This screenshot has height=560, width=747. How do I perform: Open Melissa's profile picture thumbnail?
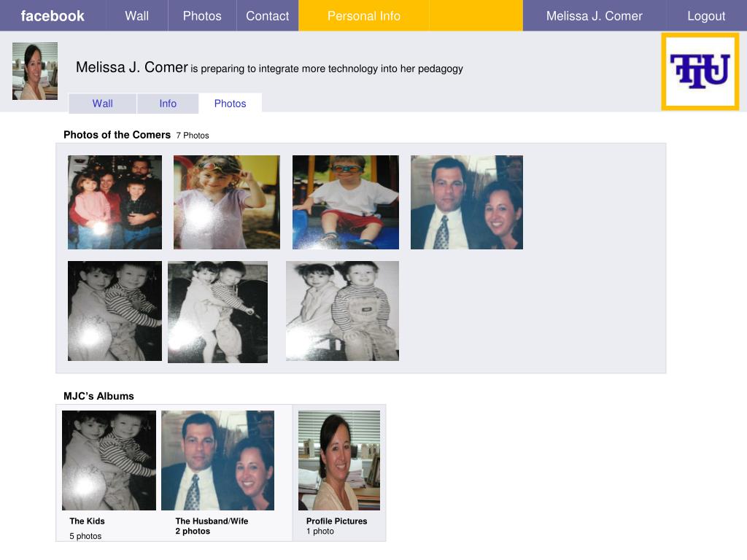pyautogui.click(x=35, y=71)
